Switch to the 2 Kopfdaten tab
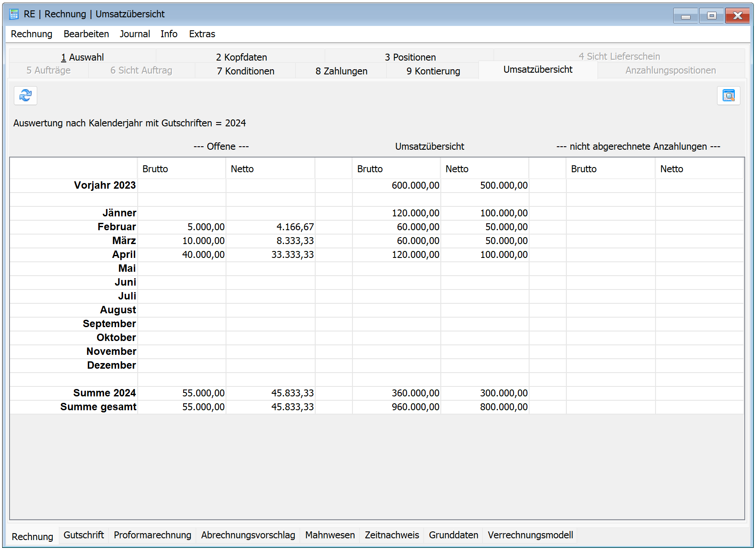Viewport: 756px width, 550px height. 241,57
